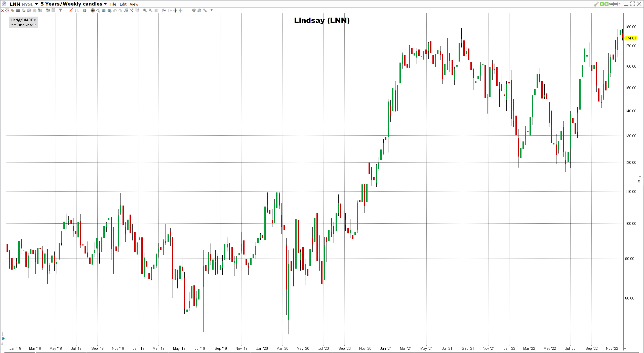Toggle the Prior Close checkbox

click(x=35, y=25)
